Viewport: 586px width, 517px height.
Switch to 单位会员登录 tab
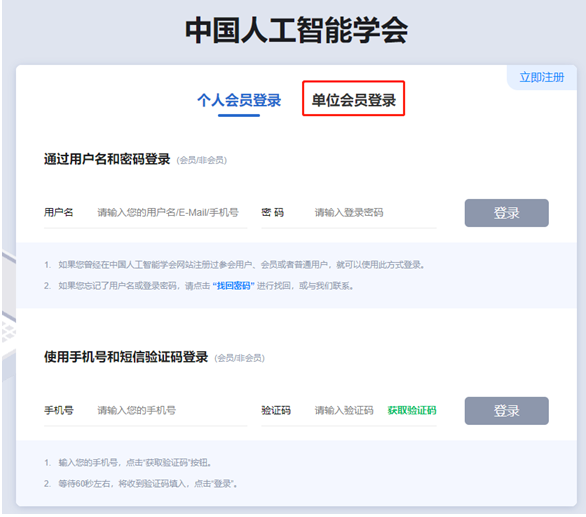tap(354, 100)
